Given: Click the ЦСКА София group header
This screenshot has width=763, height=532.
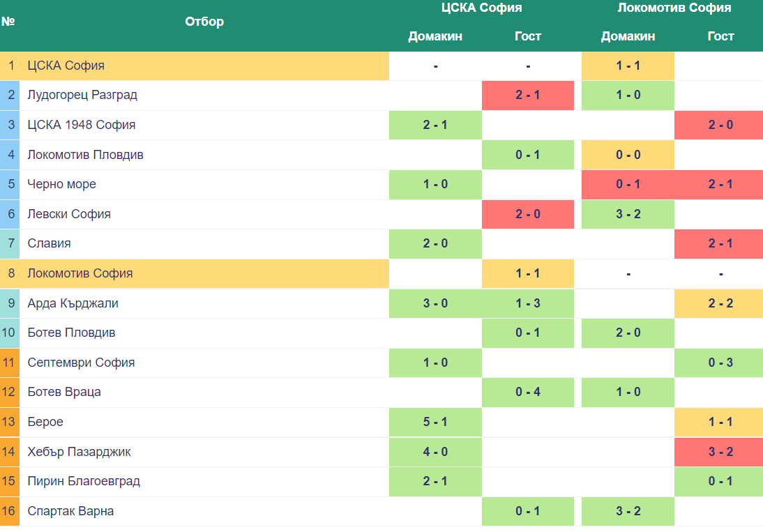Looking at the screenshot, I should (481, 8).
